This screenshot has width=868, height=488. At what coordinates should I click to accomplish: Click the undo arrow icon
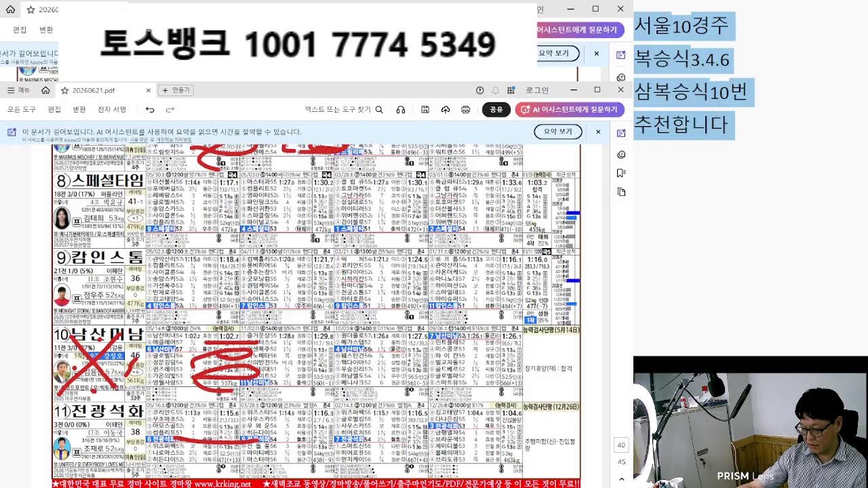coord(150,109)
